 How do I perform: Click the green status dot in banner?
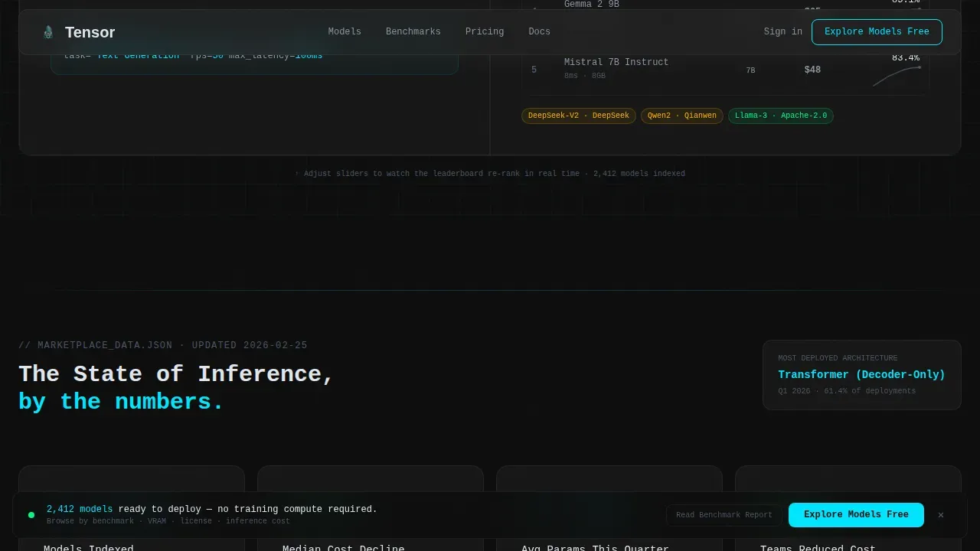(x=31, y=515)
